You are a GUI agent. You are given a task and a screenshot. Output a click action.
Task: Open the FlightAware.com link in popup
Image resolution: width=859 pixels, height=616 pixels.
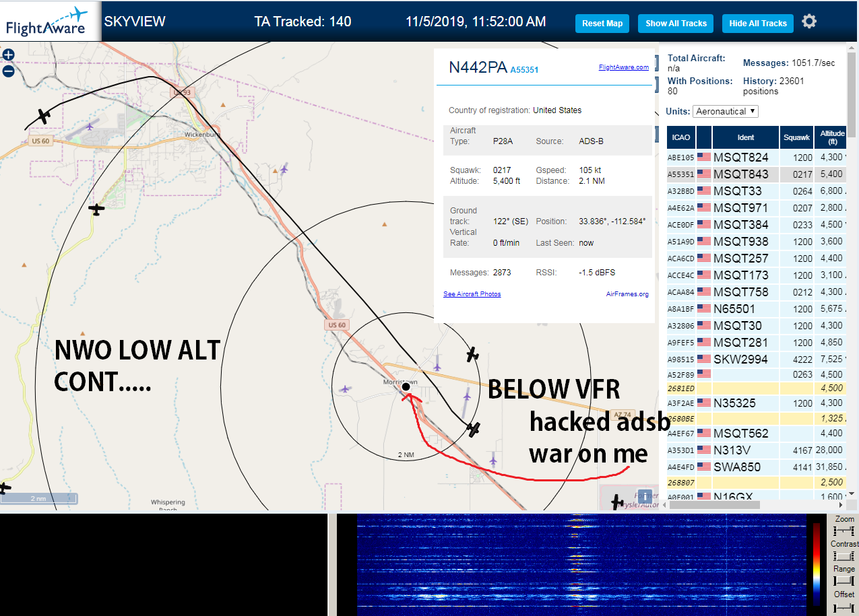623,67
